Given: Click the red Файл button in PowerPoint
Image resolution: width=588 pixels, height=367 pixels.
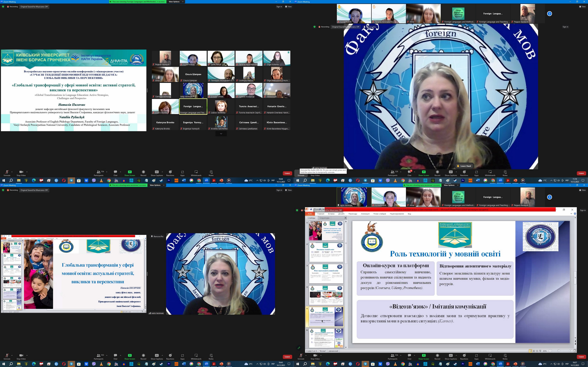Looking at the screenshot, I should pos(310,214).
